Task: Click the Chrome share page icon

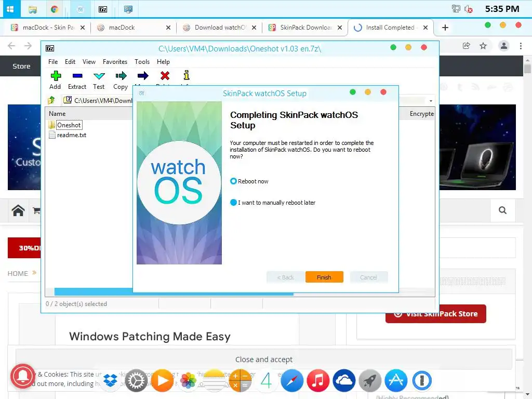Action: pyautogui.click(x=466, y=46)
